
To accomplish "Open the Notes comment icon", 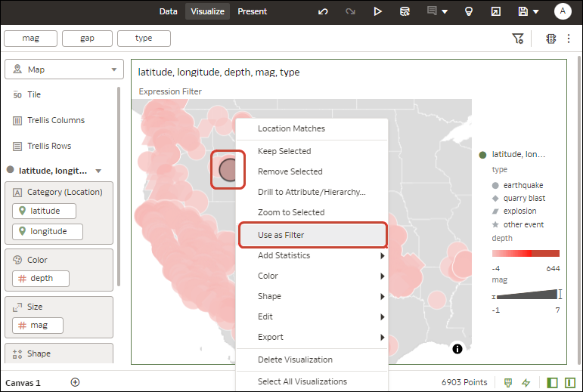I will pyautogui.click(x=432, y=11).
